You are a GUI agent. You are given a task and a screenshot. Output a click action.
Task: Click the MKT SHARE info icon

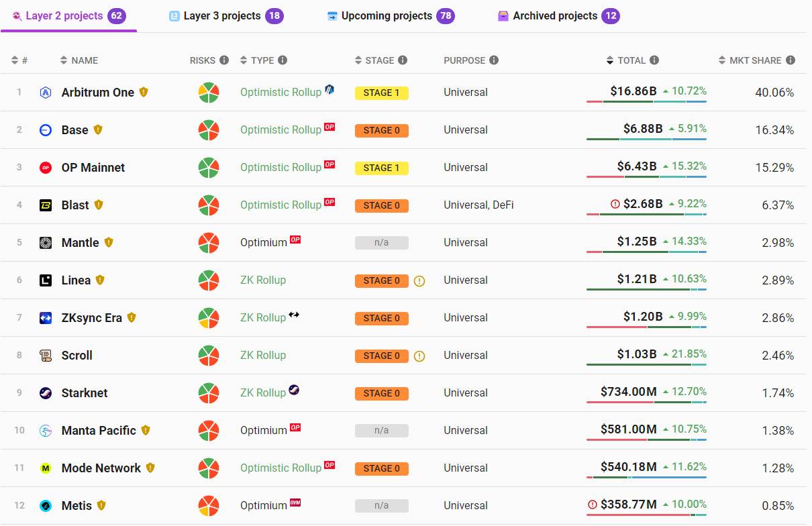791,60
